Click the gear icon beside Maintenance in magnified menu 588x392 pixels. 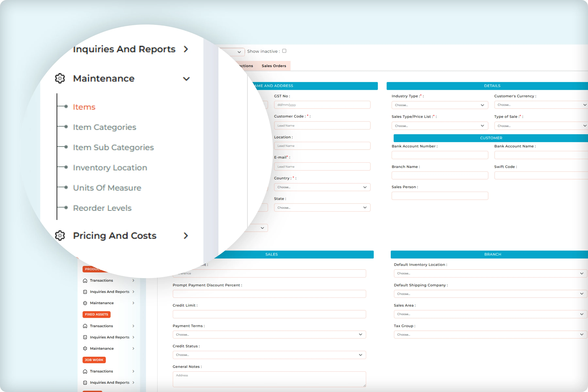click(60, 78)
